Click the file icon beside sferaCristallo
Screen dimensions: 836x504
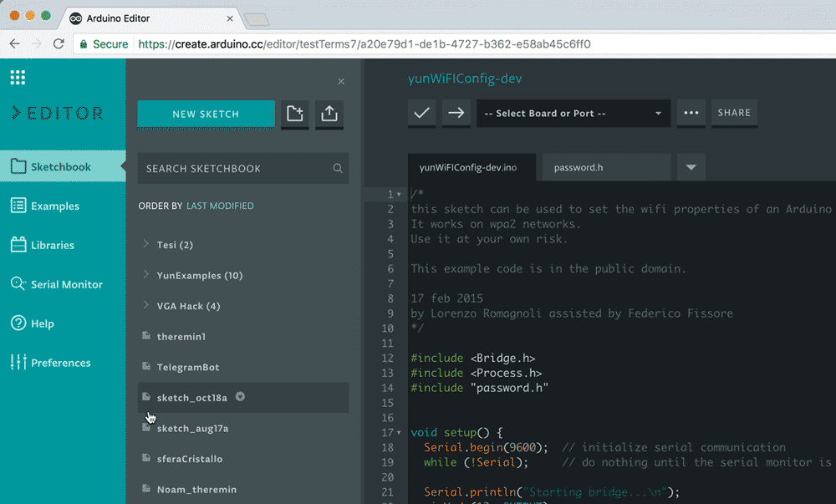(x=146, y=458)
